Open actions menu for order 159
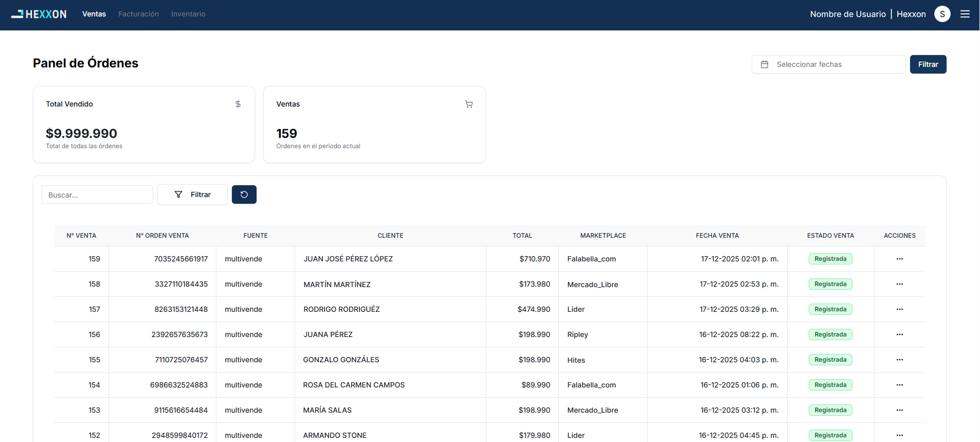The width and height of the screenshot is (980, 442). coord(899,259)
